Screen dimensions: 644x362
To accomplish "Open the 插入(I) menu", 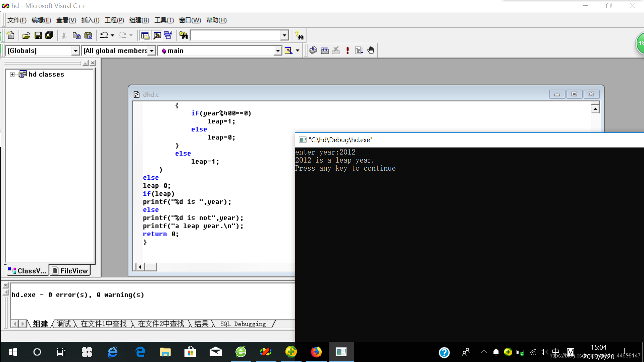I will click(90, 20).
